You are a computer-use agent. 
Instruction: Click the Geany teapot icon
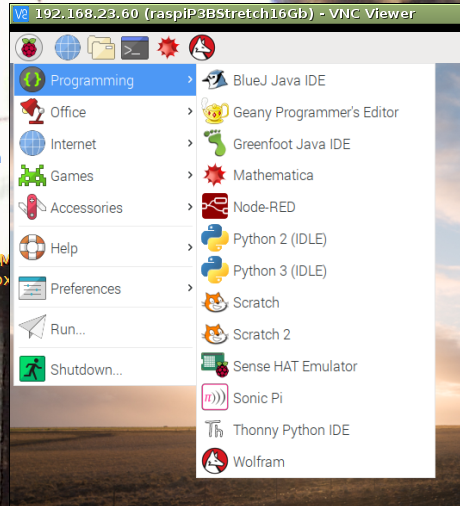click(215, 111)
